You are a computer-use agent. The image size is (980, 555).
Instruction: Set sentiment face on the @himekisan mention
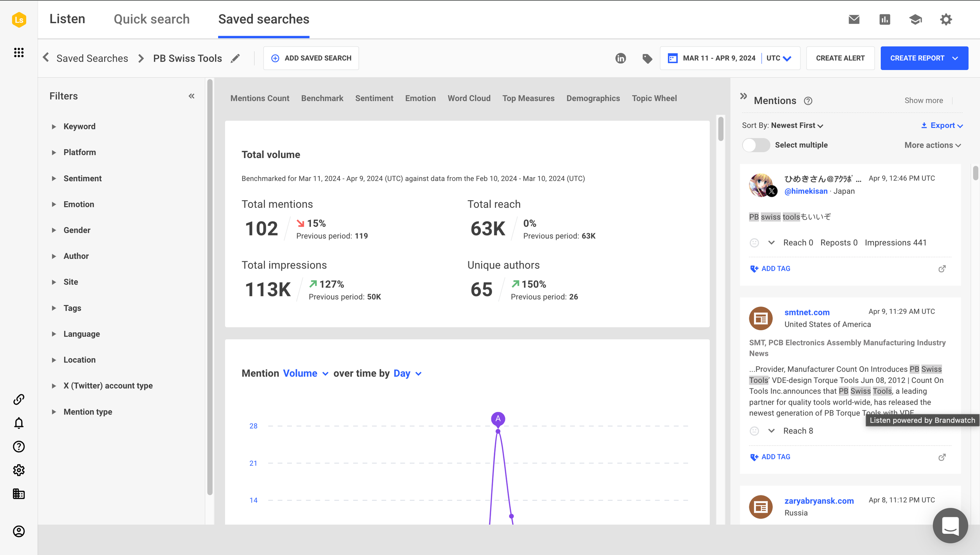pos(754,243)
